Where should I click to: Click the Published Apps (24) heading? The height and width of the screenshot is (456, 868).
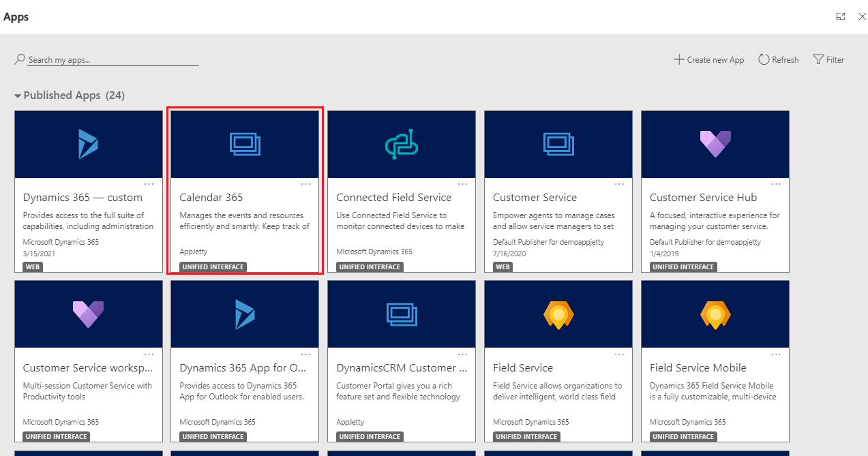pos(74,95)
